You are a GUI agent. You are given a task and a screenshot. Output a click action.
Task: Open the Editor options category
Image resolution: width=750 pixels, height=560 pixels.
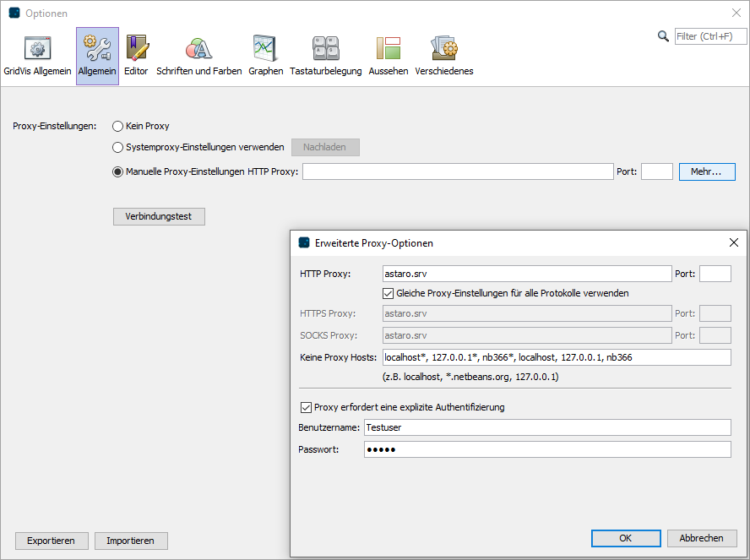point(136,56)
